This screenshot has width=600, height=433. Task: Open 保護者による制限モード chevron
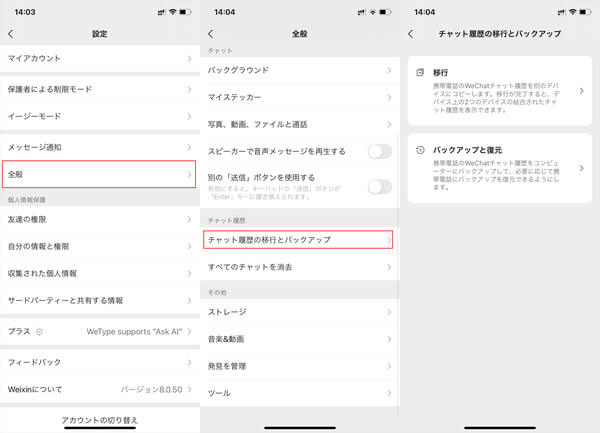click(189, 89)
